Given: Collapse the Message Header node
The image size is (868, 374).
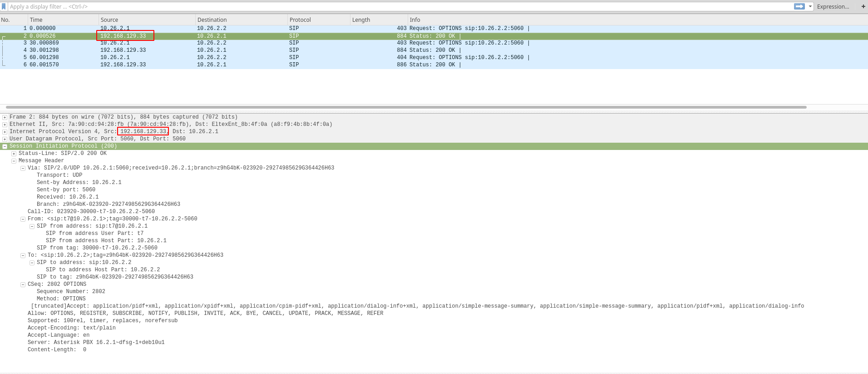Looking at the screenshot, I should [x=14, y=161].
